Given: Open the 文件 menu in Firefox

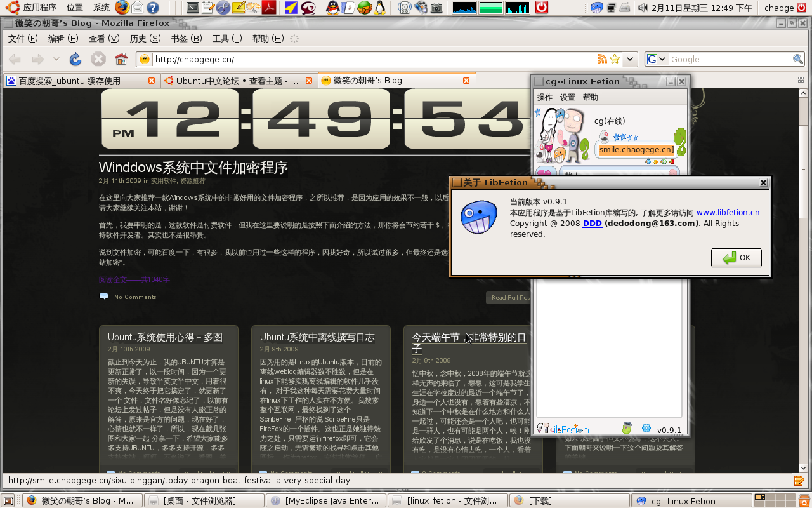Looking at the screenshot, I should point(23,39).
